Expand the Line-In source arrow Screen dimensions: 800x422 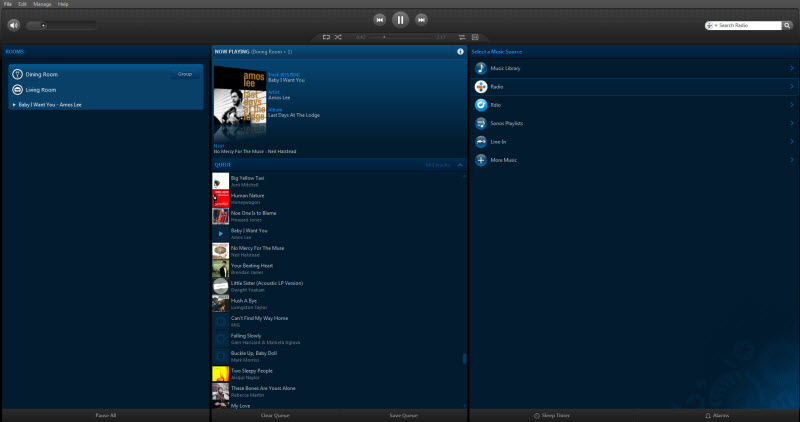(791, 142)
